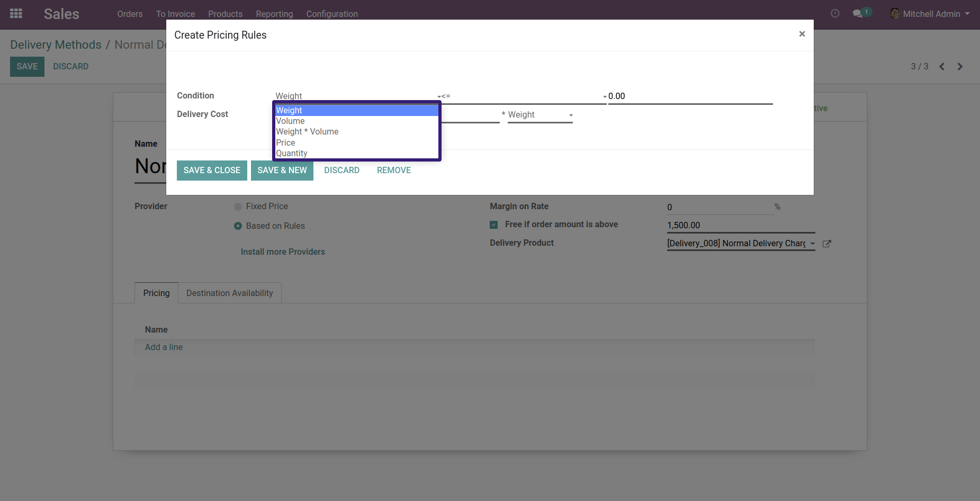Open the Orders menu
The image size is (980, 501).
coord(130,14)
